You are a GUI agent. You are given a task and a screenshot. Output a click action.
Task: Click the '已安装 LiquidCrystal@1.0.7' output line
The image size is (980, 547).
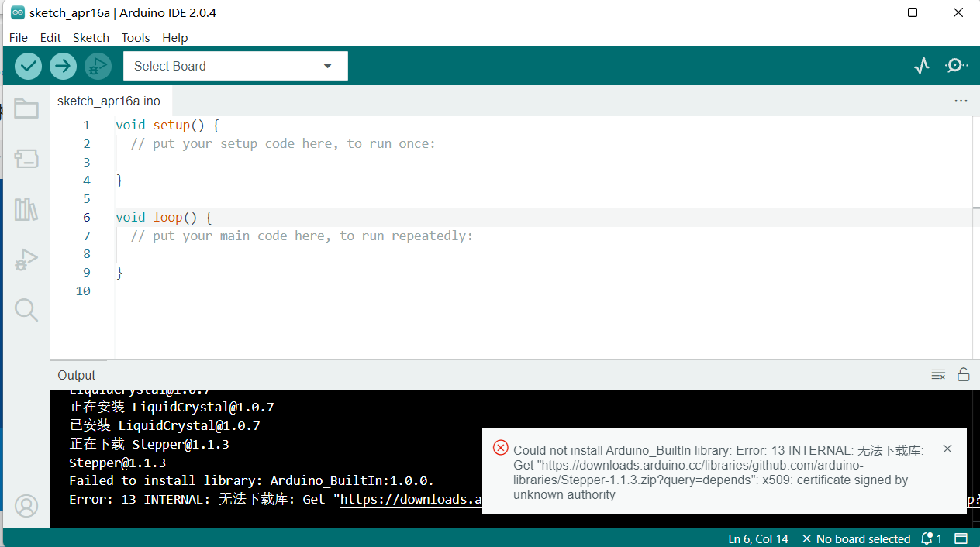(164, 425)
